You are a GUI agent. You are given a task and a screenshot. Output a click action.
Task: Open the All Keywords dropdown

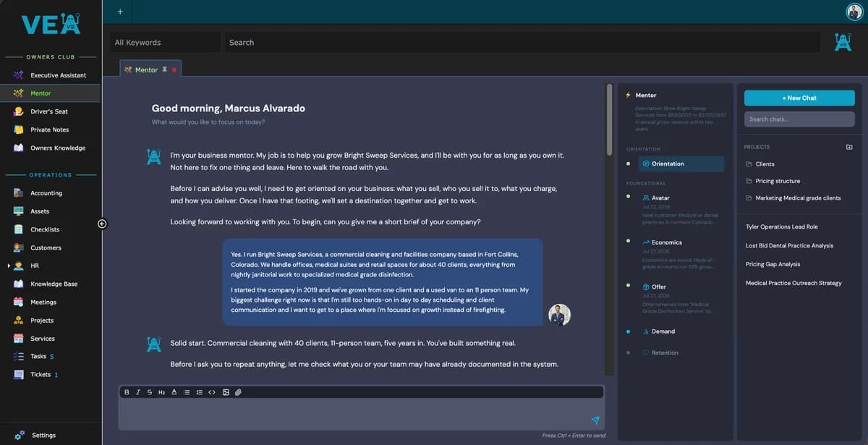(165, 42)
